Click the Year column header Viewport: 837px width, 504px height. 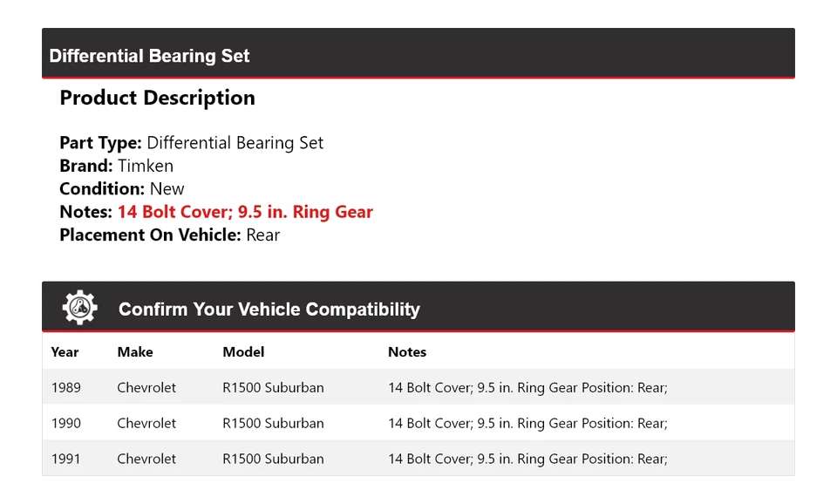[65, 352]
